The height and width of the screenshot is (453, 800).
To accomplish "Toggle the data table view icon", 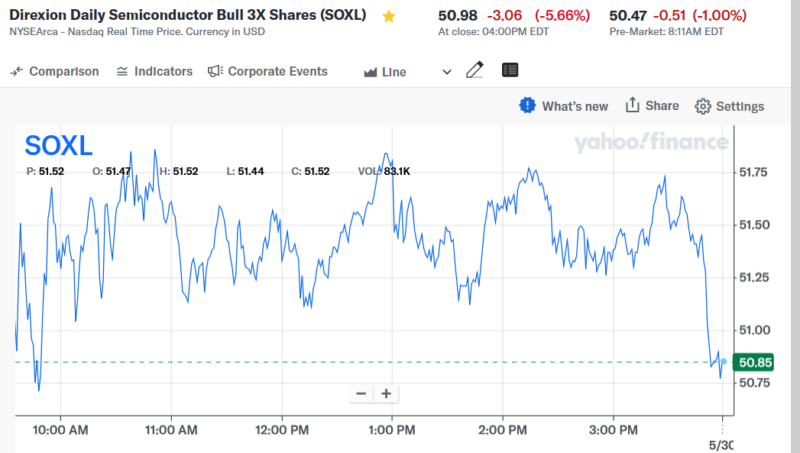I will [510, 71].
